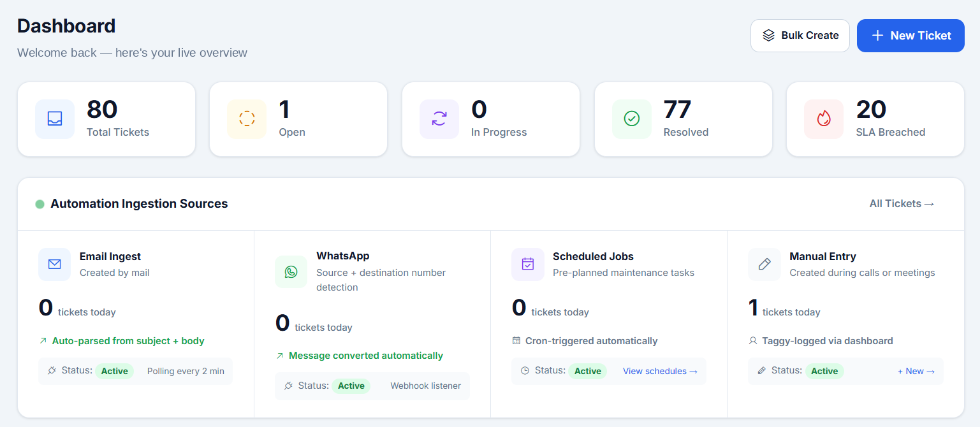The width and height of the screenshot is (980, 427).
Task: Click the Active badge under WhatsApp
Action: 351,386
